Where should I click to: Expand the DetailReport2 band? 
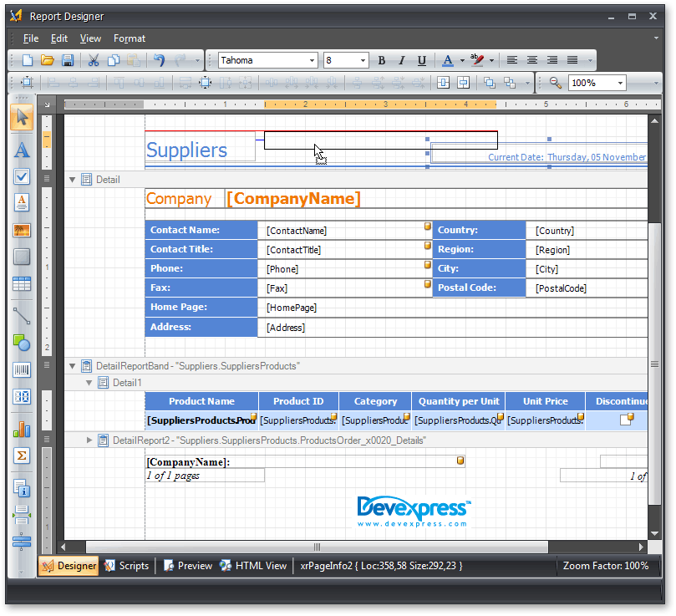pos(90,440)
